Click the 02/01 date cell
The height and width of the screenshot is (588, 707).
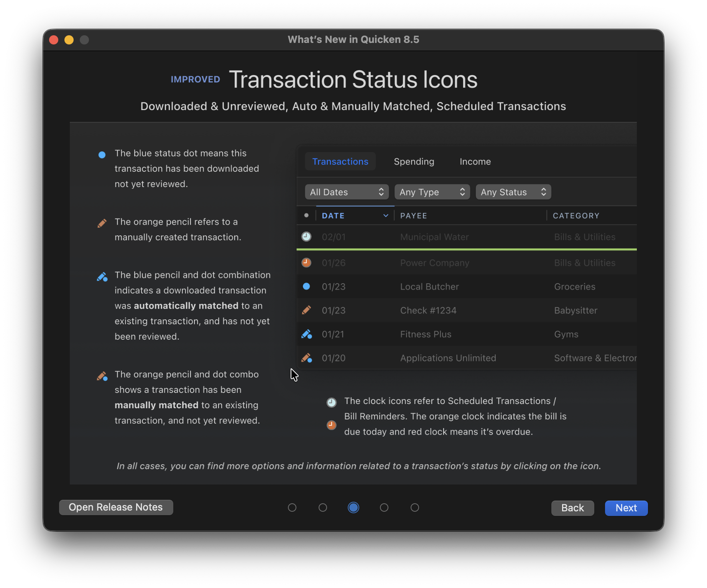coord(334,237)
